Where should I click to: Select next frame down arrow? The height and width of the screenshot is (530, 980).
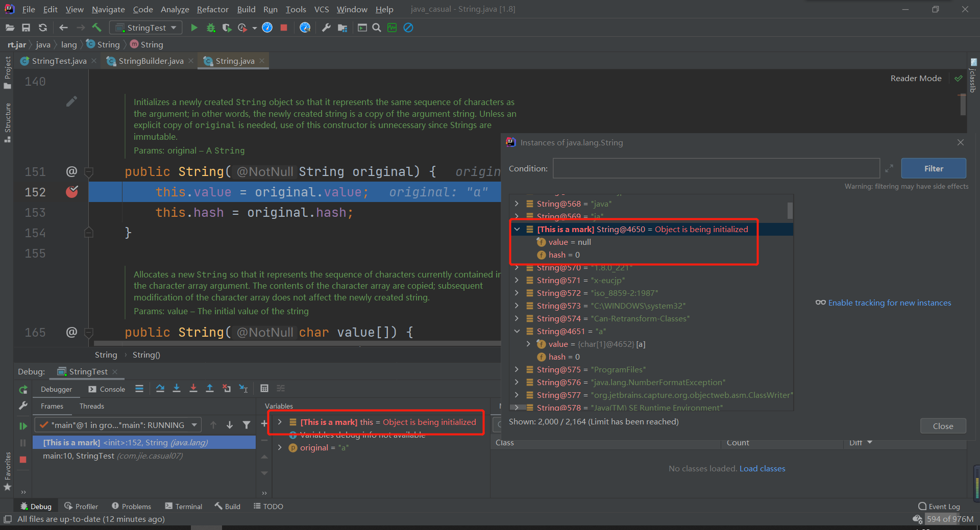coord(230,425)
